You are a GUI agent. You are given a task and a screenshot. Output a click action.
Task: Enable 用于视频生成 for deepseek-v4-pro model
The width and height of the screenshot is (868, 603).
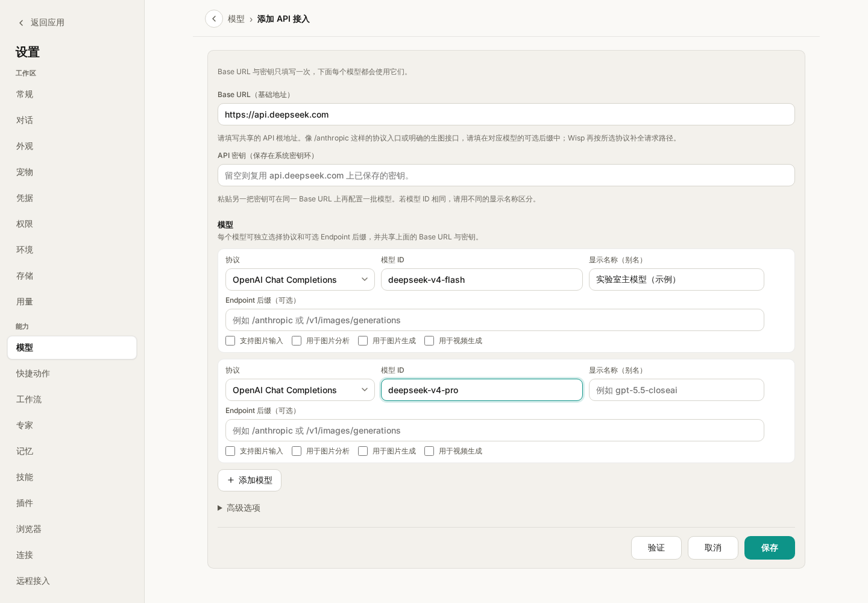(x=429, y=451)
